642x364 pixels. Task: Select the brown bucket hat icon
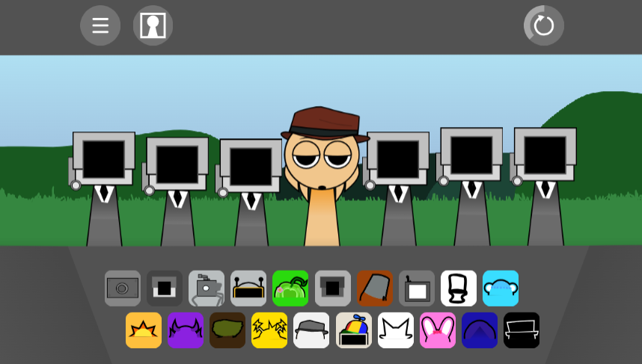point(375,289)
